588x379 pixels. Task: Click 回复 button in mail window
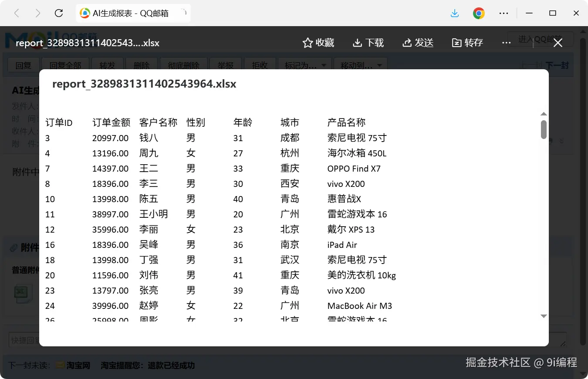tap(24, 65)
